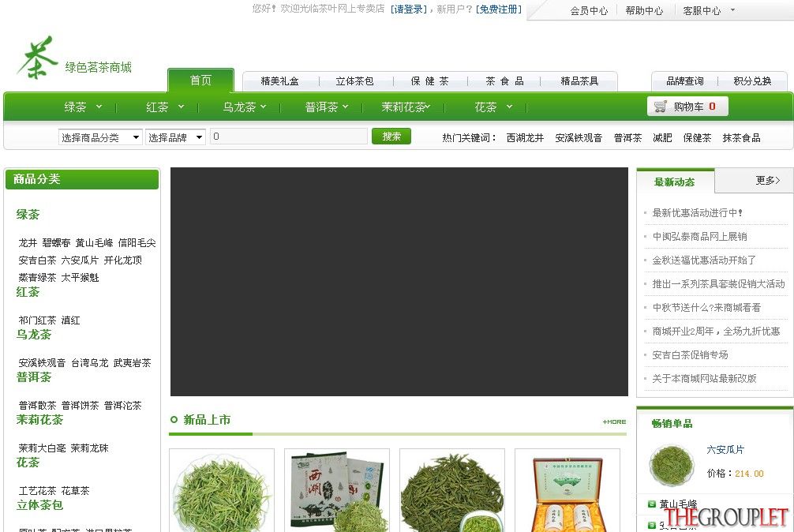The height and width of the screenshot is (532, 794).
Task: Expand the 普洱茶 nav dropdown arrow
Action: [346, 107]
